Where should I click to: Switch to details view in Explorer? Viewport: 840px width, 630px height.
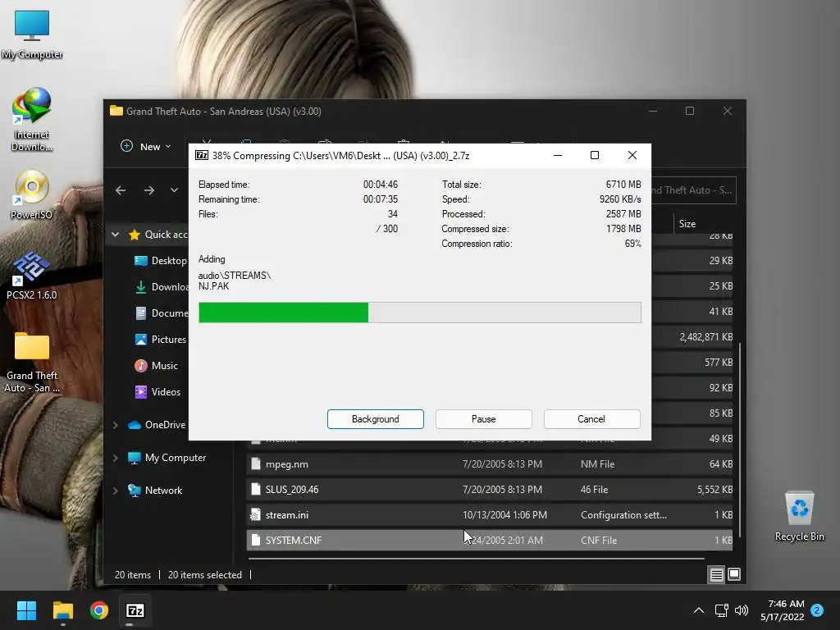(716, 574)
